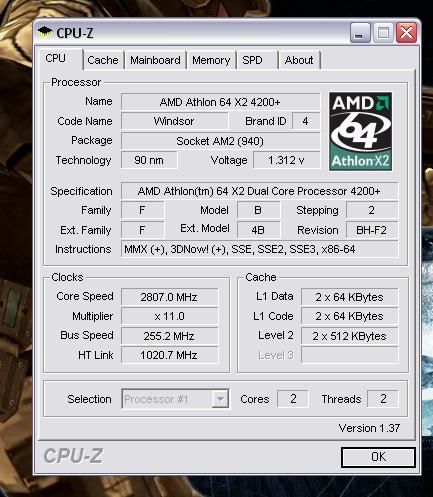Switch to the Cache tab

coord(103,60)
